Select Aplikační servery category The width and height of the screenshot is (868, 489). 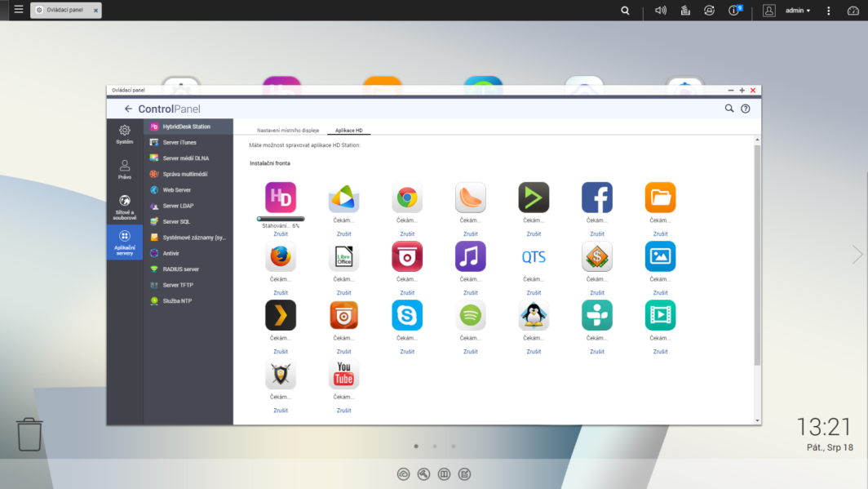[x=125, y=242]
